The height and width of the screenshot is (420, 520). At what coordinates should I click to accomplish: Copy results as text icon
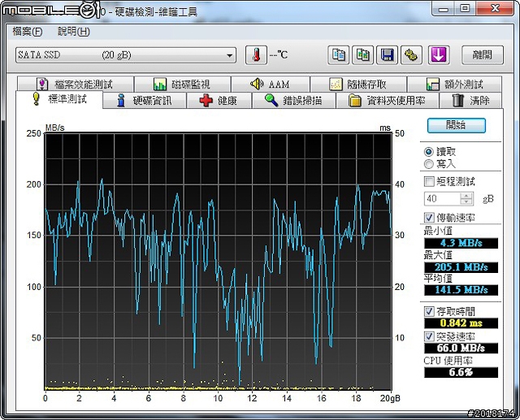coord(338,55)
